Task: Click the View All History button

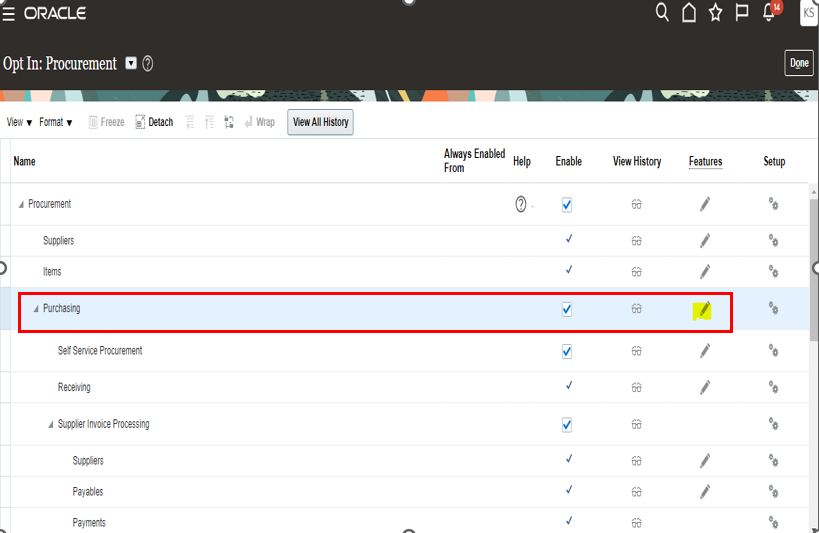Action: pos(320,122)
